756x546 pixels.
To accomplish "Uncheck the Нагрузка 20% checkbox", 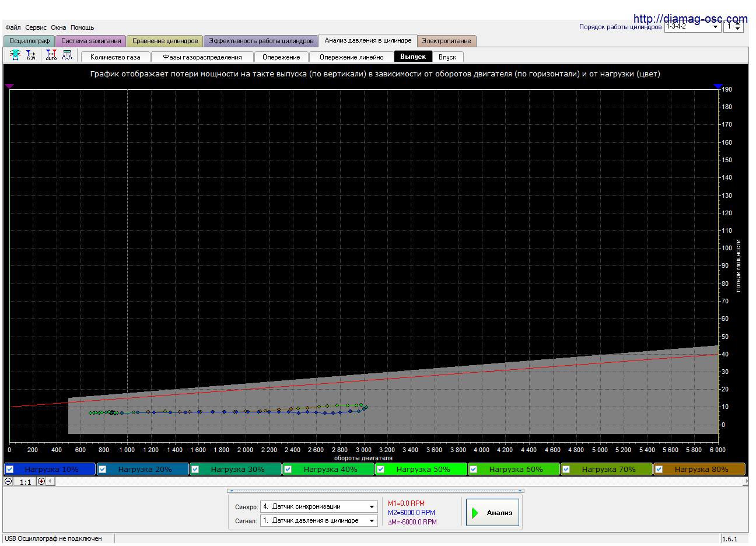I will 102,469.
